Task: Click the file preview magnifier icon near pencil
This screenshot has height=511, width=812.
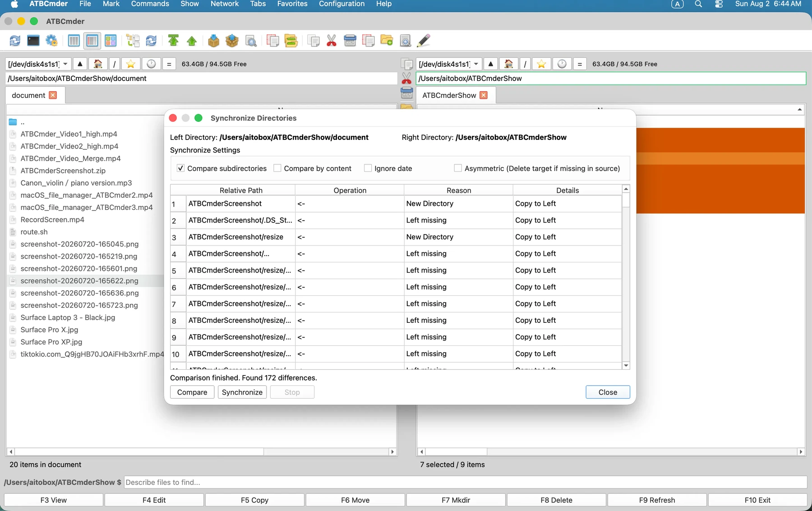Action: (405, 41)
